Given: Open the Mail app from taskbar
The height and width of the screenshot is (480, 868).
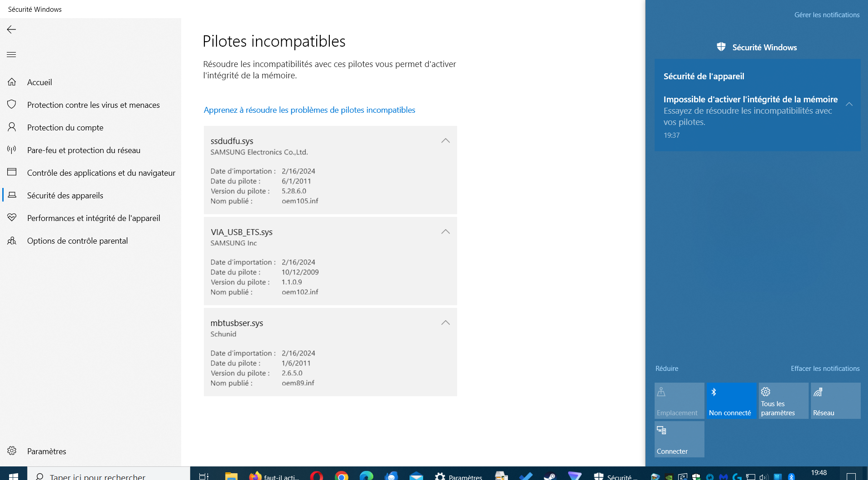Looking at the screenshot, I should (416, 475).
